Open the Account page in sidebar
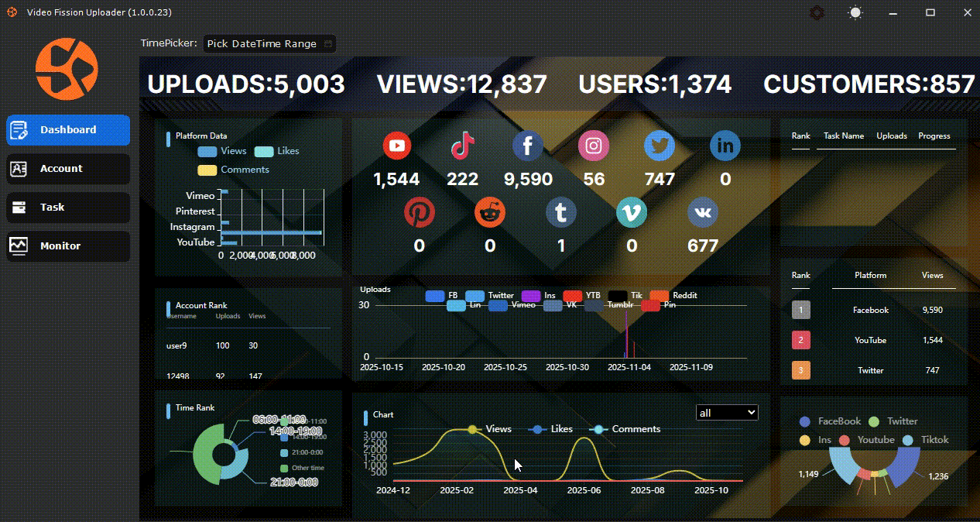Image resolution: width=980 pixels, height=522 pixels. click(x=68, y=169)
